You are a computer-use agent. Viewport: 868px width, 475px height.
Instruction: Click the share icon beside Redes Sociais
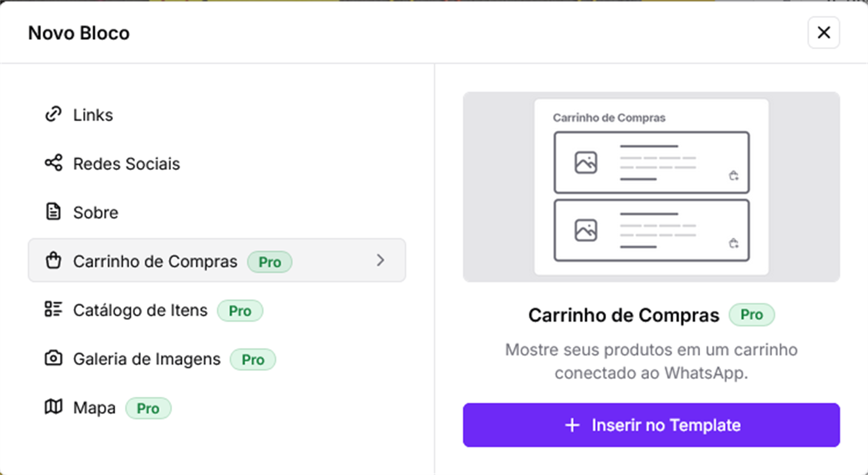click(x=53, y=163)
